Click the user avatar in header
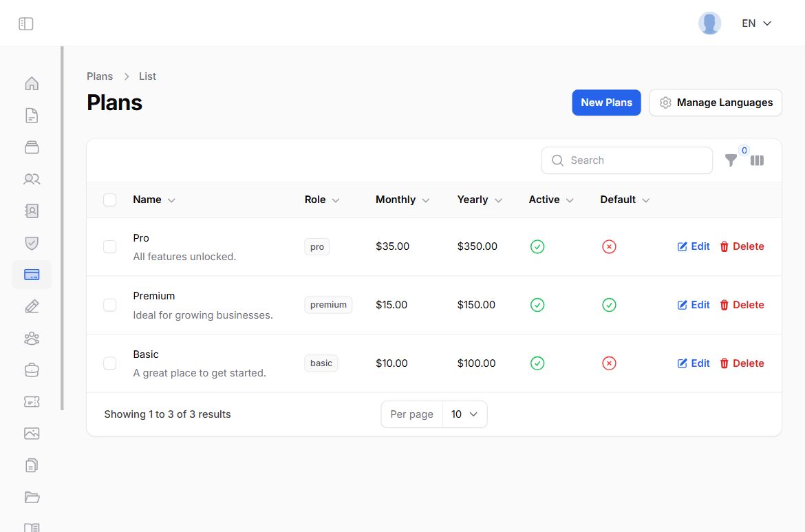 (709, 23)
